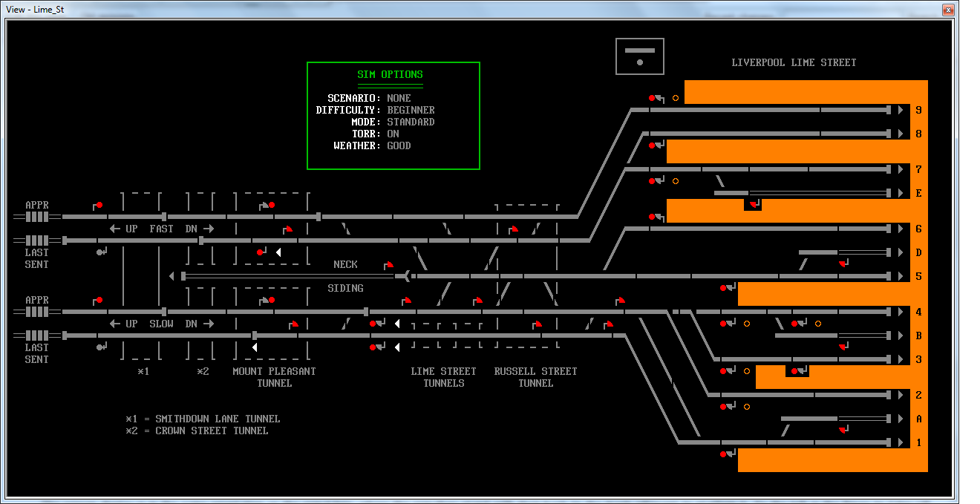Screen dimensions: 980x504
Task: Click the orange circle beside platform 2 signal
Action: coord(747,407)
